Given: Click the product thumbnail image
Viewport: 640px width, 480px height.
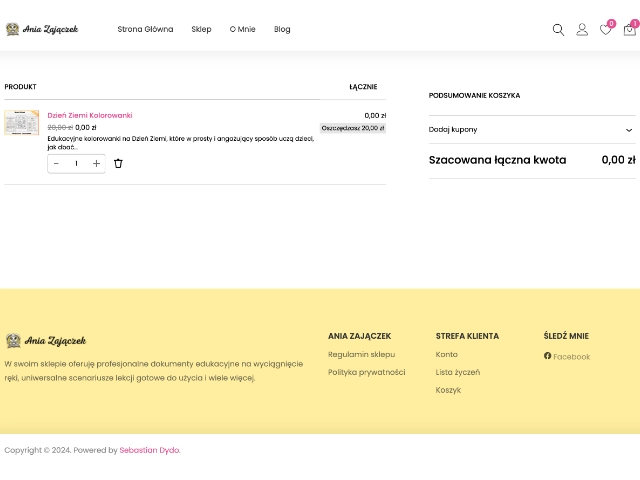Looking at the screenshot, I should 22,122.
